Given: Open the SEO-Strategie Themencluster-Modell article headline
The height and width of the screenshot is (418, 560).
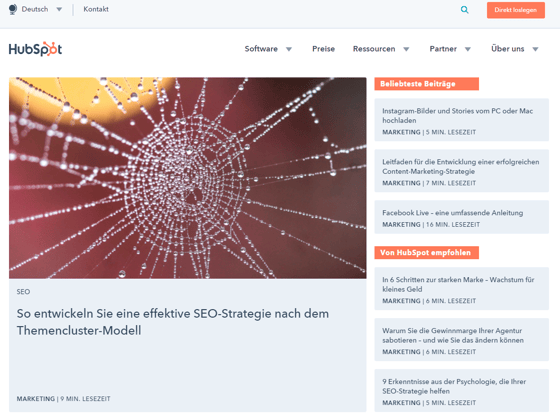Looking at the screenshot, I should point(172,322).
